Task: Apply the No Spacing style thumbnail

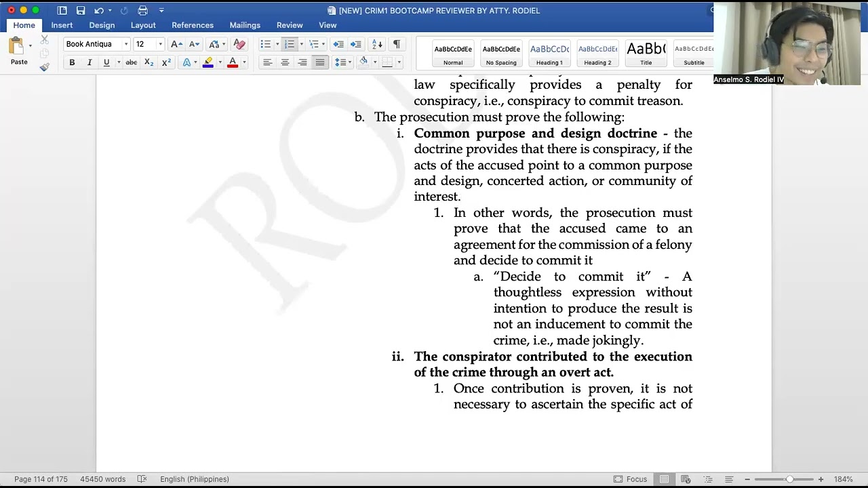Action: click(501, 54)
